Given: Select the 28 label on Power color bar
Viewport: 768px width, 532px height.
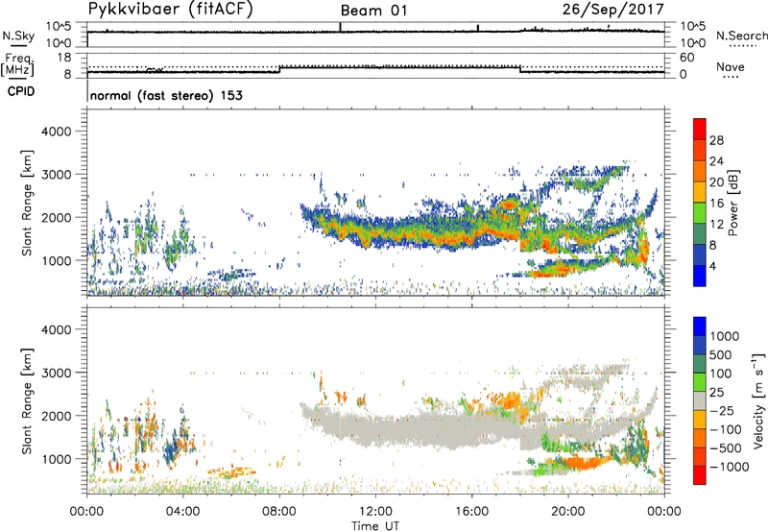Looking at the screenshot, I should coord(716,140).
